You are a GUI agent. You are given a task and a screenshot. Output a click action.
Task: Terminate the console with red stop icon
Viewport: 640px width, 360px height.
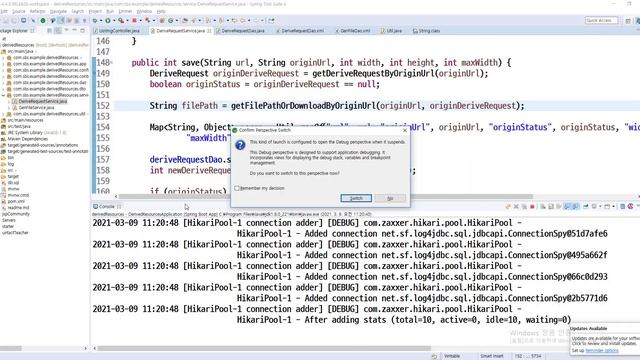[x=532, y=207]
